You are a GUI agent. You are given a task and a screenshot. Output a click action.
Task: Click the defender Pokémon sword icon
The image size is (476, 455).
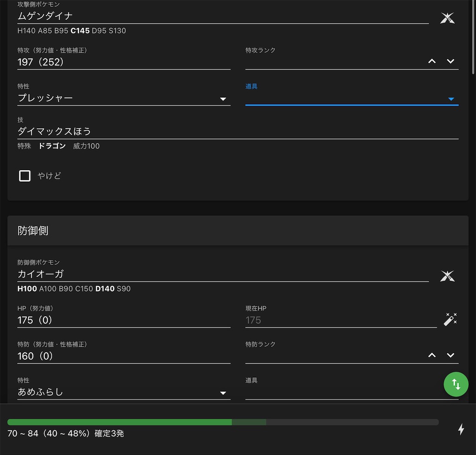(448, 276)
